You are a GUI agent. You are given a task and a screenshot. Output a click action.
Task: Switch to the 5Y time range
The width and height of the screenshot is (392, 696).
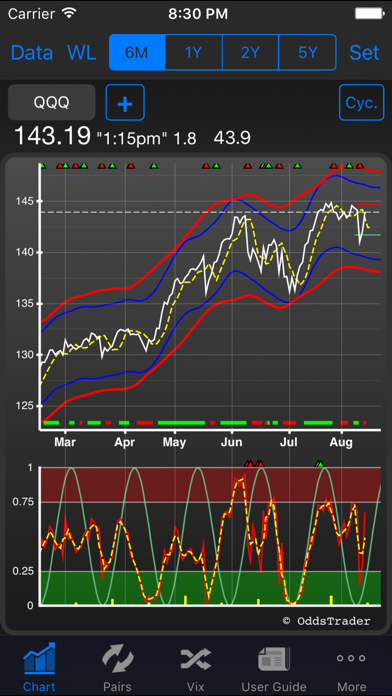click(307, 52)
